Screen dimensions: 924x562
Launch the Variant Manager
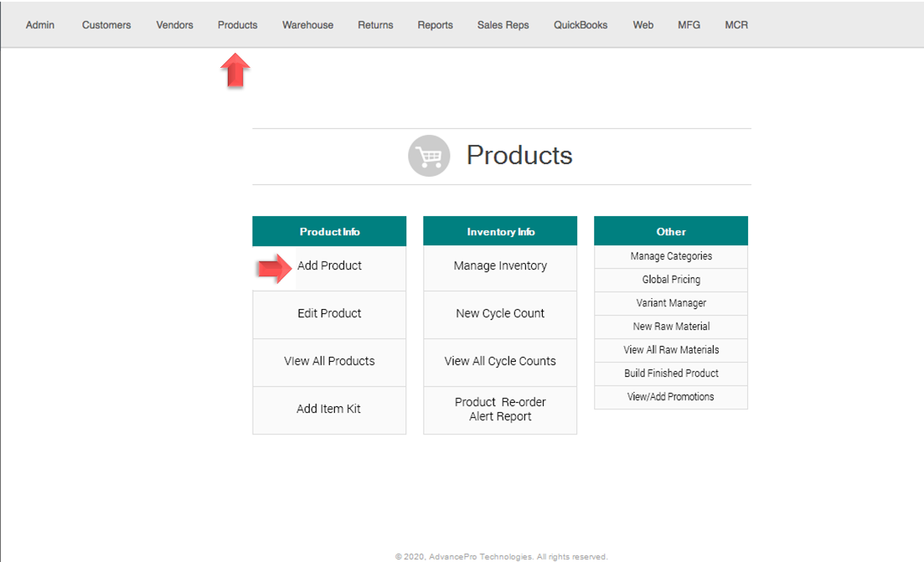pyautogui.click(x=671, y=303)
